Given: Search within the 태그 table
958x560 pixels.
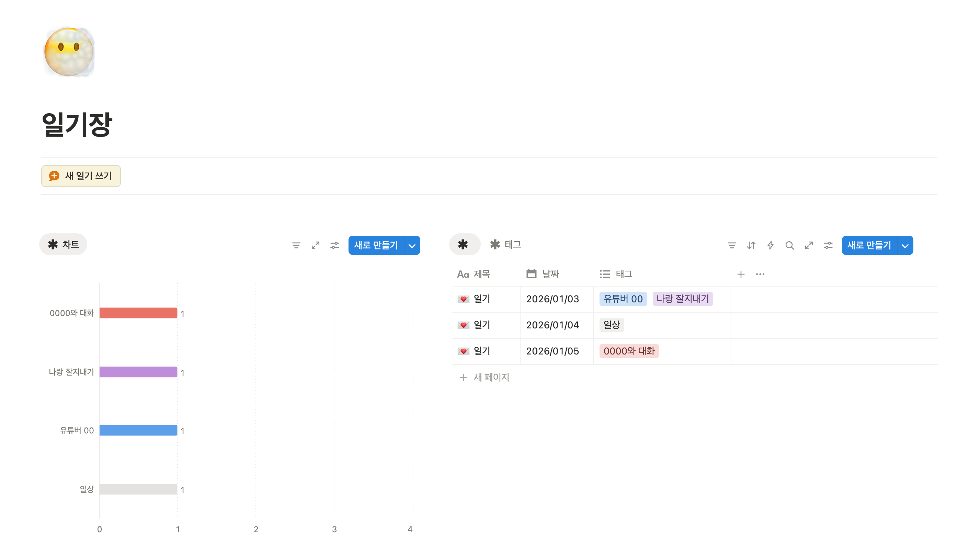Looking at the screenshot, I should tap(790, 245).
